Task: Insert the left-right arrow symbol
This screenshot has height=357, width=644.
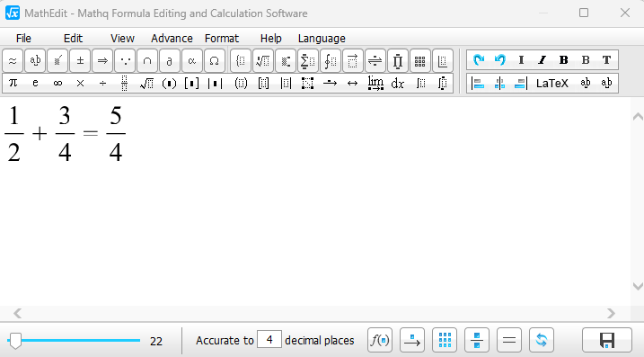Action: (x=352, y=84)
